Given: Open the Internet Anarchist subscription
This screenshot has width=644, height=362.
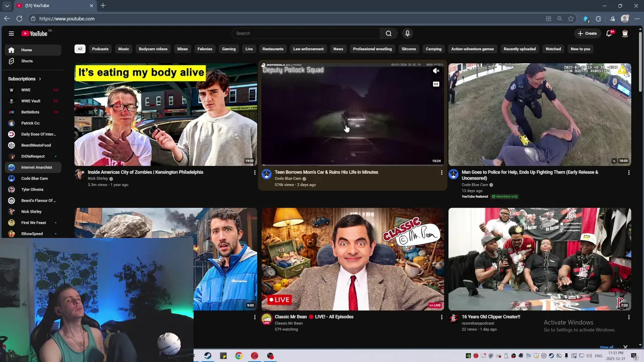Looking at the screenshot, I should (x=33, y=167).
